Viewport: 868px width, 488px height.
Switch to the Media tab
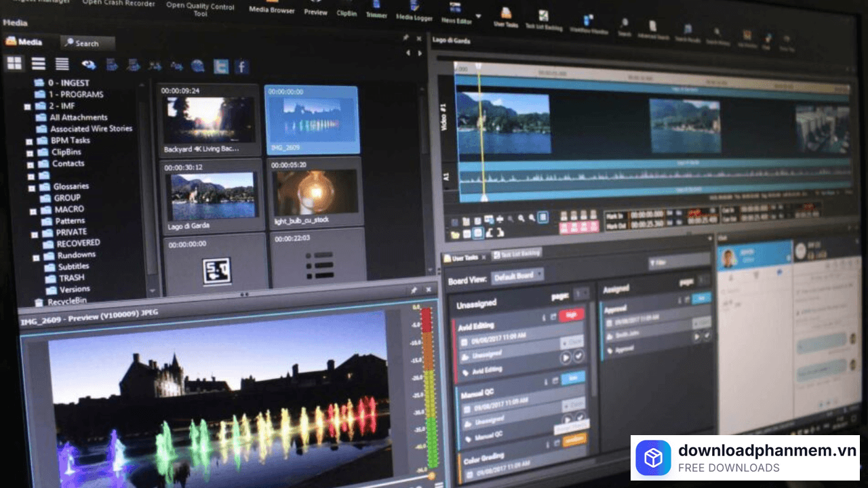coord(24,41)
